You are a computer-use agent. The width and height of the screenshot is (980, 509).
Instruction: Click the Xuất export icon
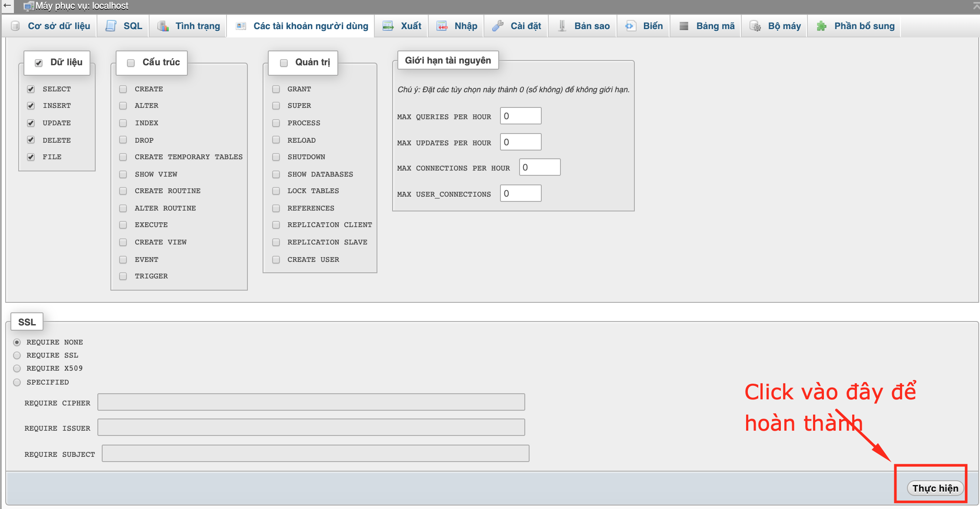tap(388, 26)
